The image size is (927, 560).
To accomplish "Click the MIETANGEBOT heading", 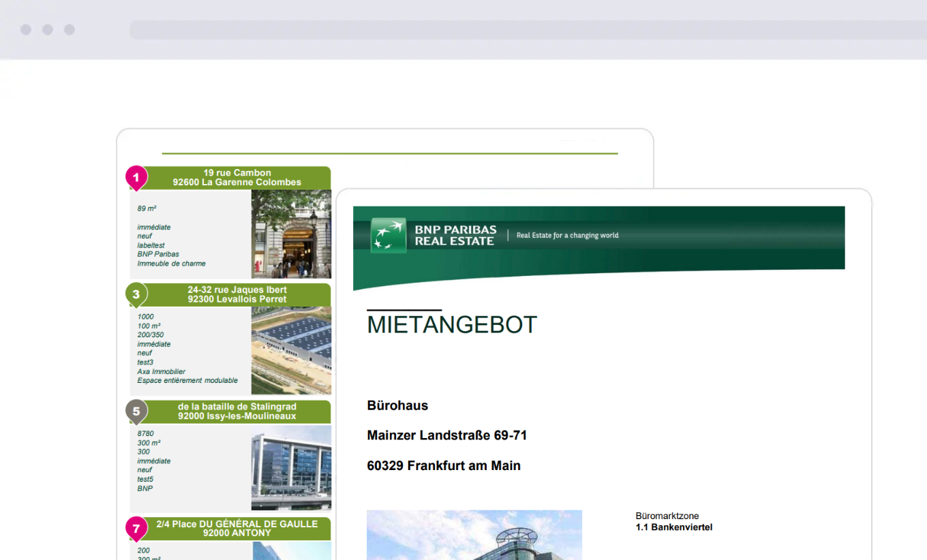I will [x=452, y=325].
